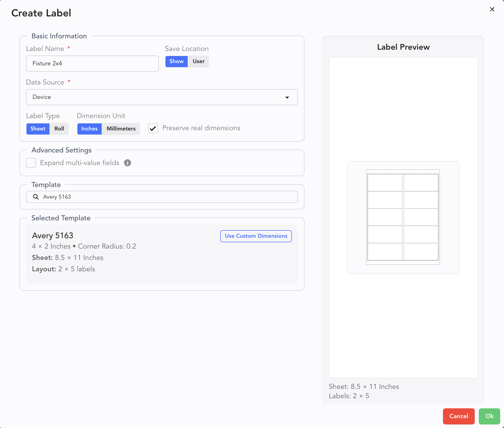The height and width of the screenshot is (428, 504).
Task: Click the magnifier icon in Template search
Action: pos(36,197)
